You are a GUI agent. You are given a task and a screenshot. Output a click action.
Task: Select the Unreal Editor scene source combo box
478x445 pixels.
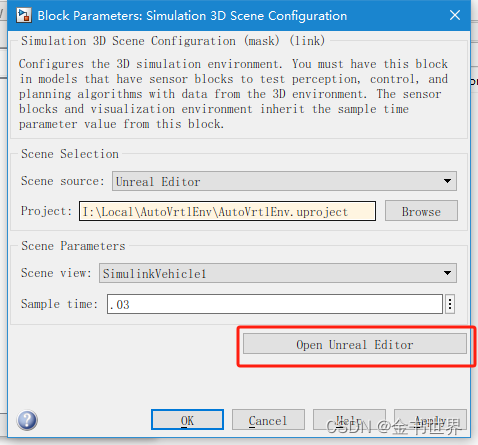284,181
